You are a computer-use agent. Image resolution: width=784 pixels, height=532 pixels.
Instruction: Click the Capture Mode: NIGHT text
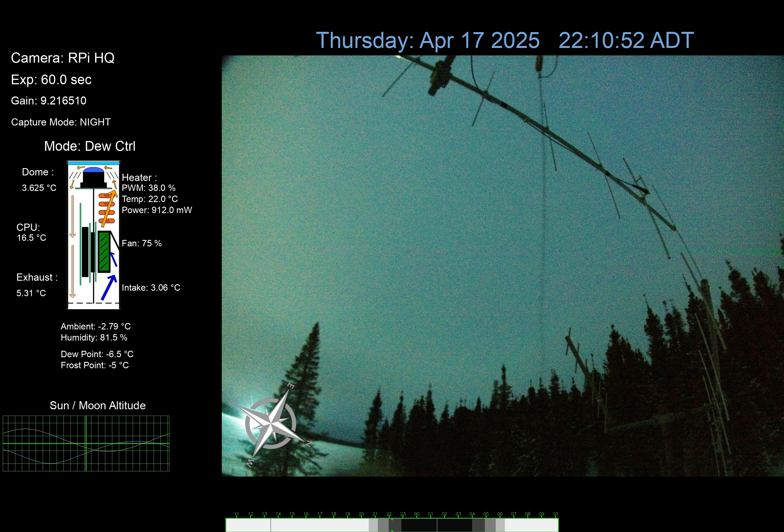click(61, 122)
